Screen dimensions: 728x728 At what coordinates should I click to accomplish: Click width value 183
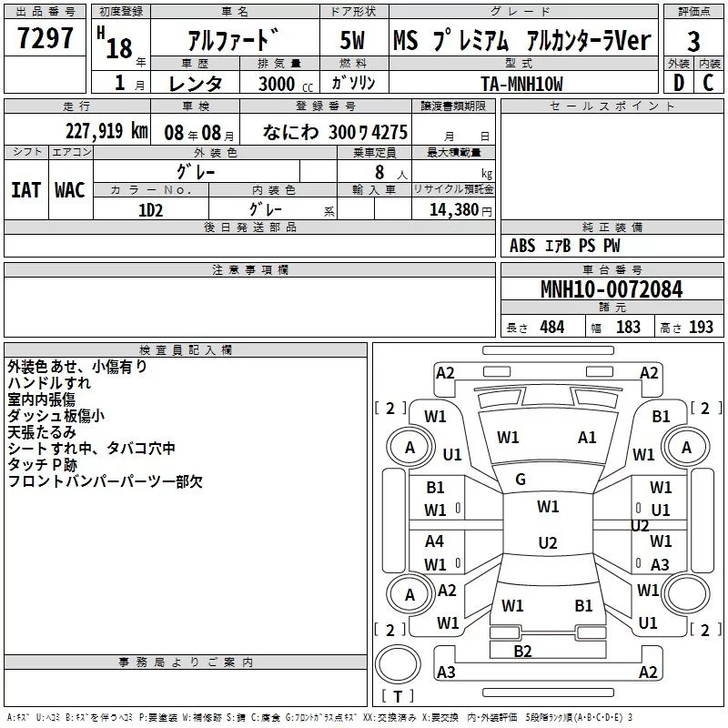coord(628,327)
